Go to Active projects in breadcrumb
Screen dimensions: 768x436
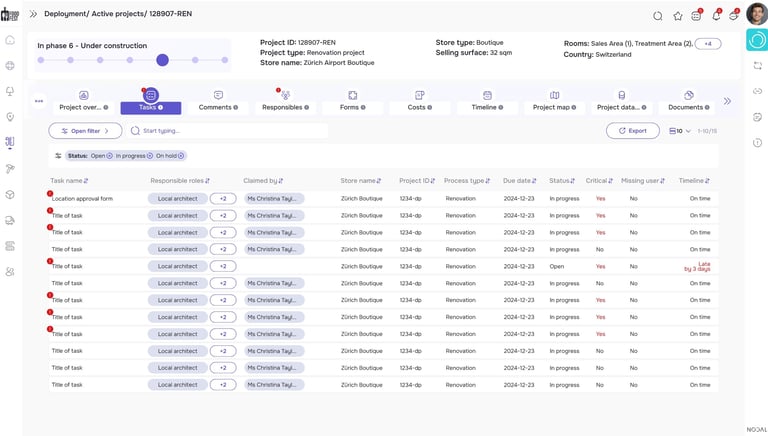coord(118,14)
